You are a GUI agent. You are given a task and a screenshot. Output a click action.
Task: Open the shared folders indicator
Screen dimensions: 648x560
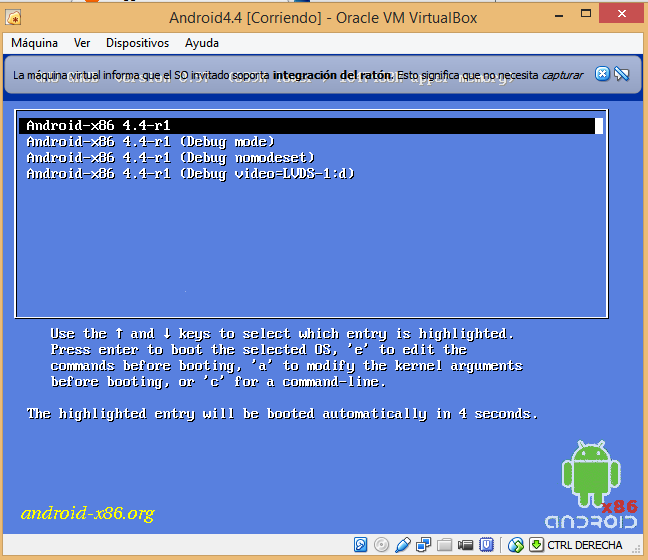click(444, 545)
